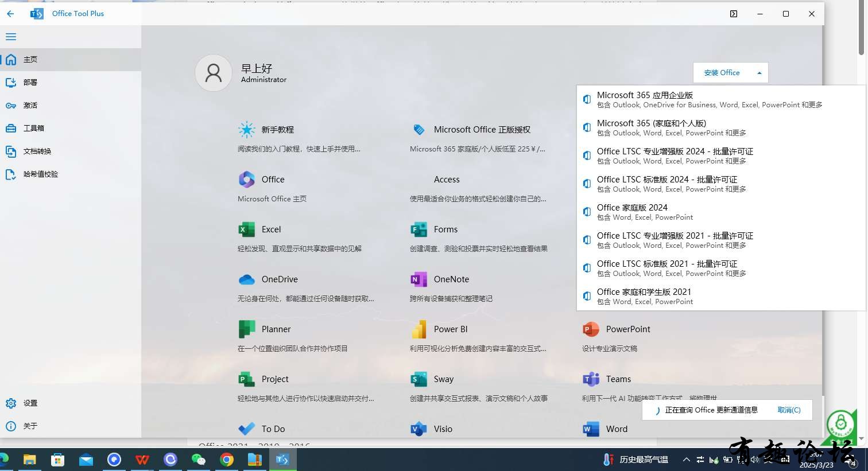
Task: Select Office LTSC 标准版 2024
Action: pyautogui.click(x=721, y=184)
